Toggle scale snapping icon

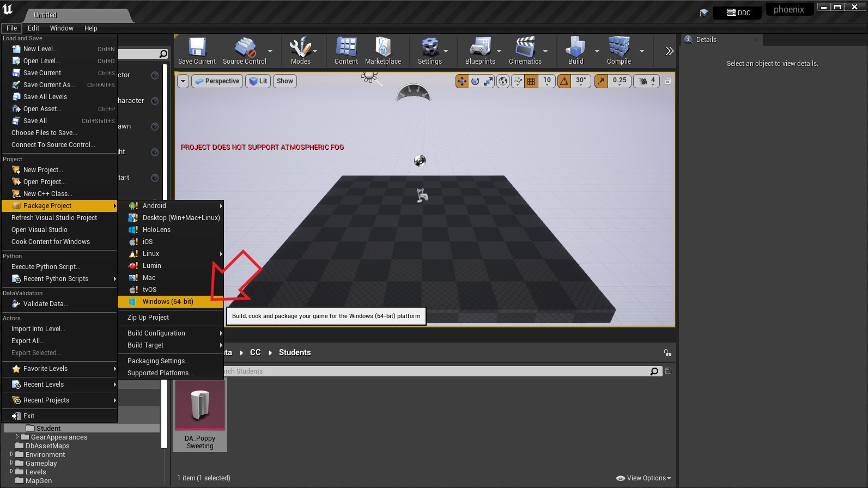tap(601, 81)
